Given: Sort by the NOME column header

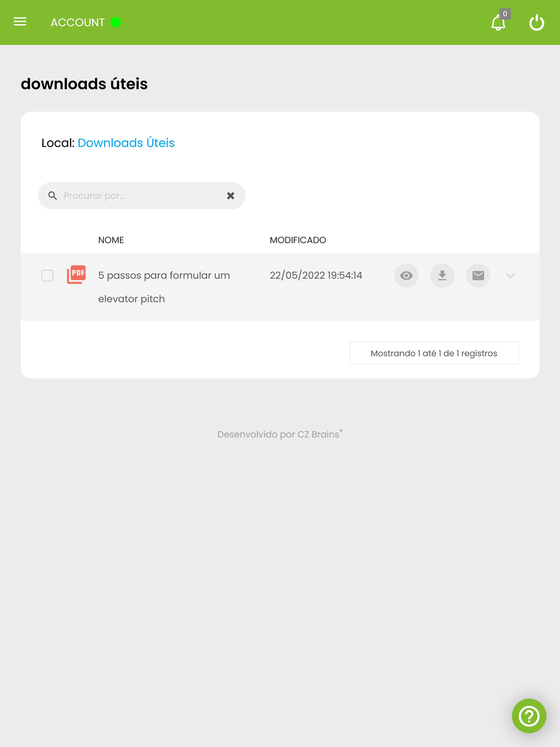Looking at the screenshot, I should click(111, 240).
